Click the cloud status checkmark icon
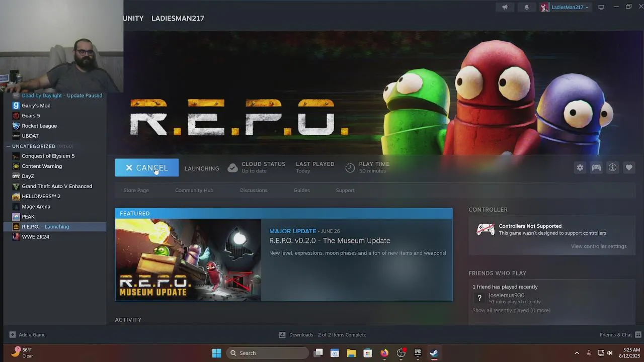 [x=232, y=167]
